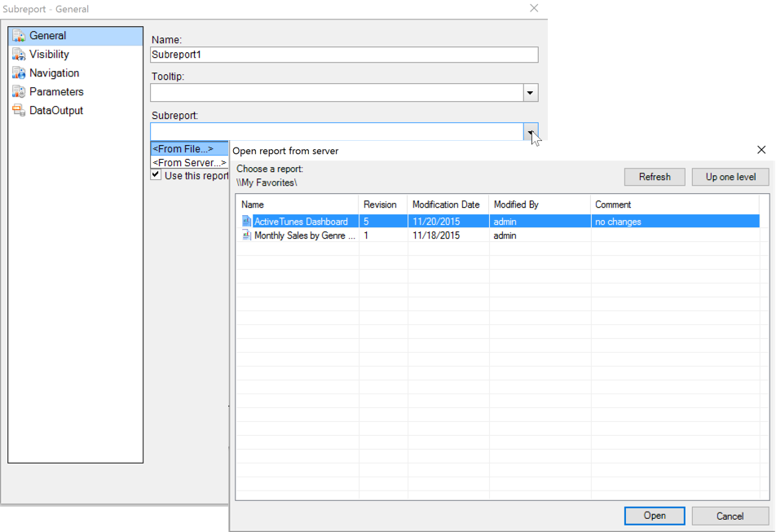The height and width of the screenshot is (532, 776).
Task: Sort by the Comment column header
Action: click(x=675, y=204)
